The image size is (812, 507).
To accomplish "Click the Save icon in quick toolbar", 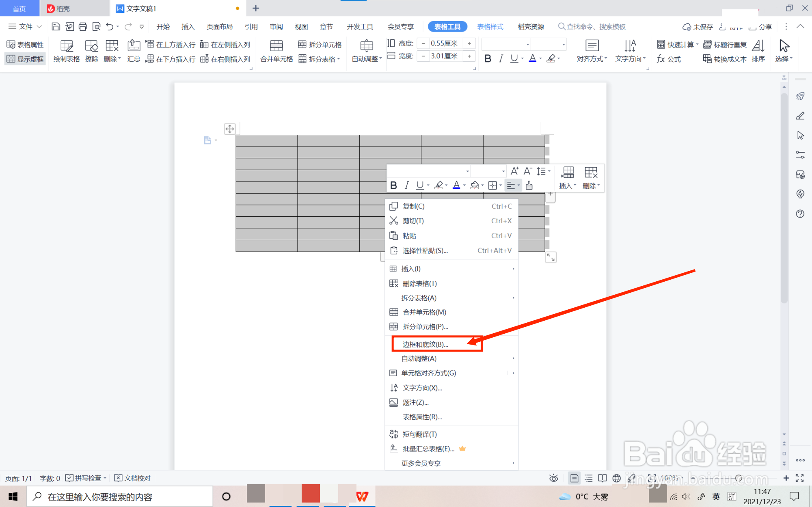I will [56, 27].
